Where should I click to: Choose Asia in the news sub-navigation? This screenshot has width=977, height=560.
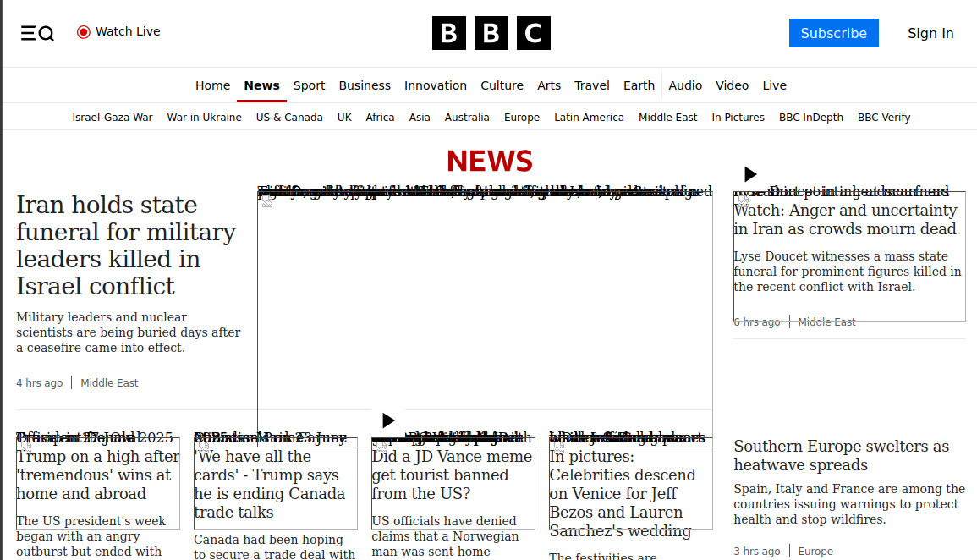420,117
